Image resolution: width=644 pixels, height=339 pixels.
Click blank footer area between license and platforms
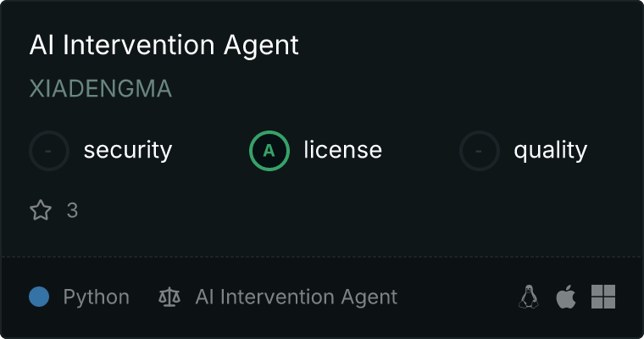click(x=458, y=297)
